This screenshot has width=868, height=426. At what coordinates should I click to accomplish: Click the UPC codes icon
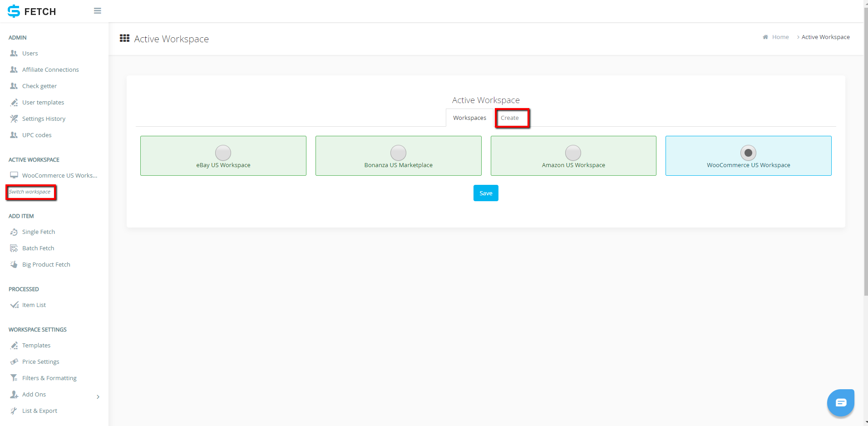(14, 135)
